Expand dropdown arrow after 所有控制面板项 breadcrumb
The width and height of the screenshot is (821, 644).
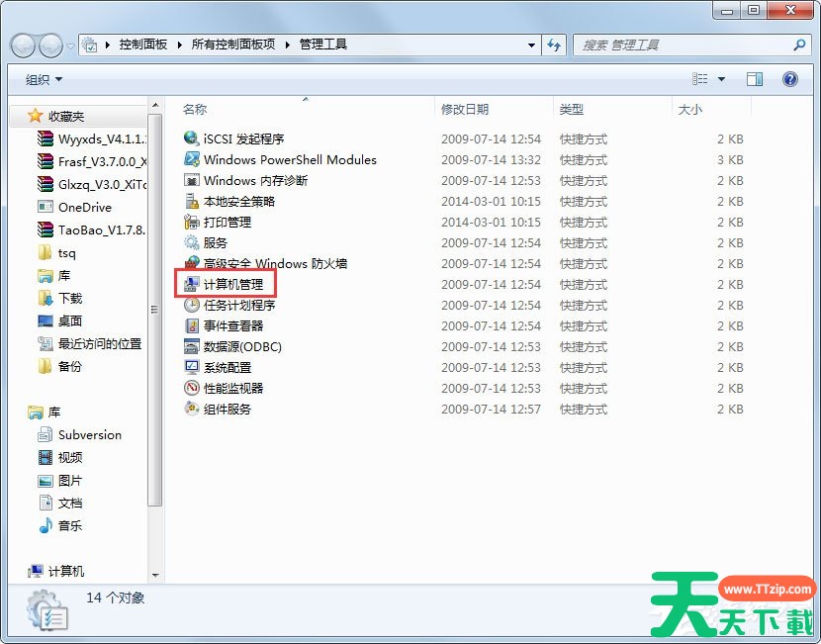point(288,46)
